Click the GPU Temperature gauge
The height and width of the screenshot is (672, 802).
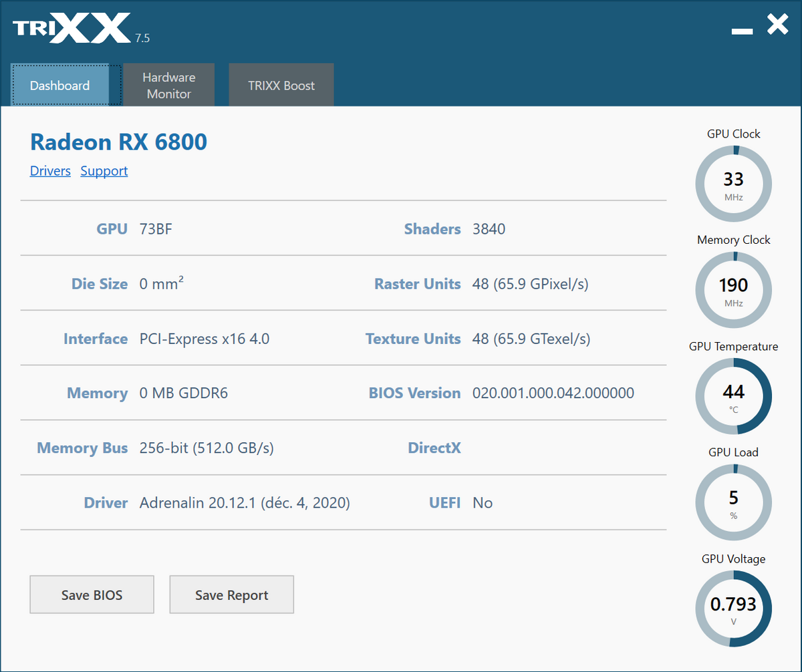[x=734, y=396]
